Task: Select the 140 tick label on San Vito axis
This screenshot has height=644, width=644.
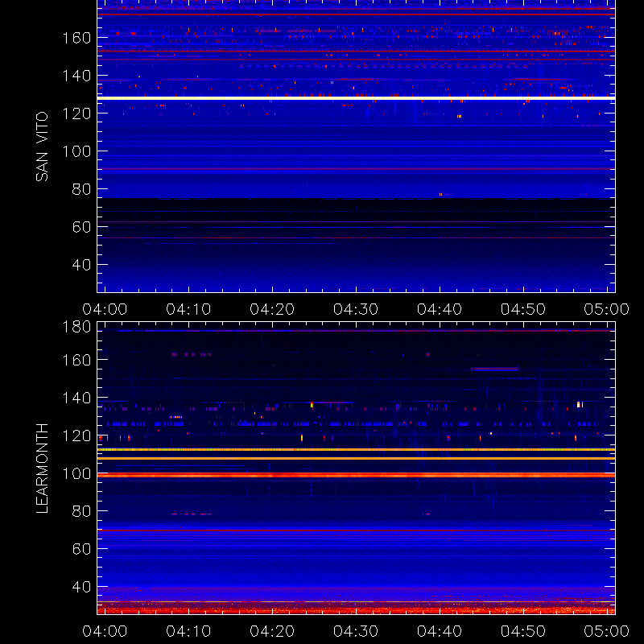Action: [x=76, y=76]
